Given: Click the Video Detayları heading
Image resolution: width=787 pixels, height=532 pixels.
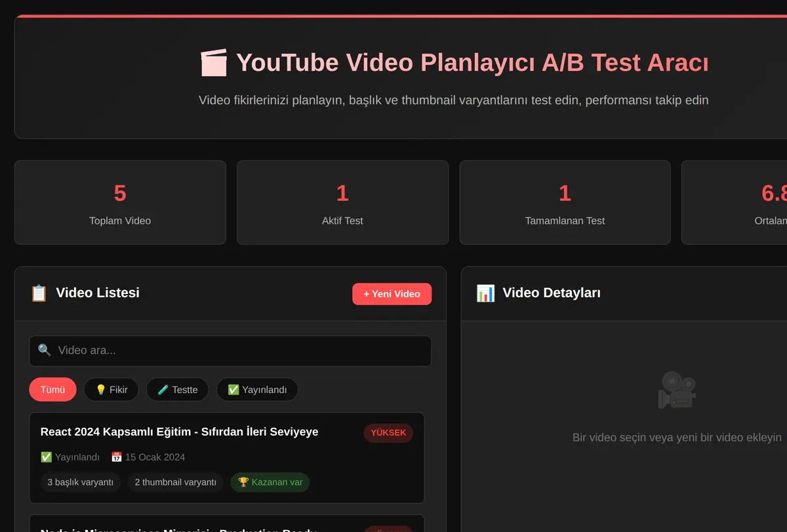Looking at the screenshot, I should point(552,293).
